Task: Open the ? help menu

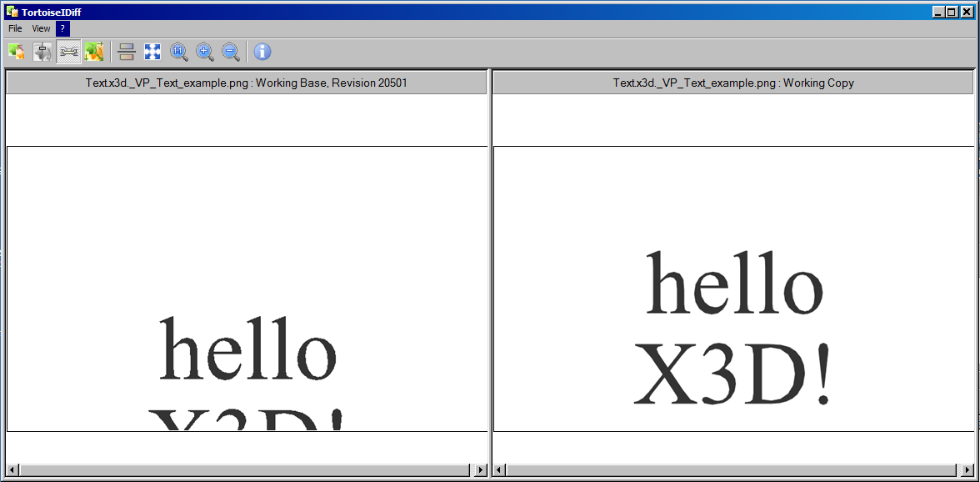Action: coord(62,28)
